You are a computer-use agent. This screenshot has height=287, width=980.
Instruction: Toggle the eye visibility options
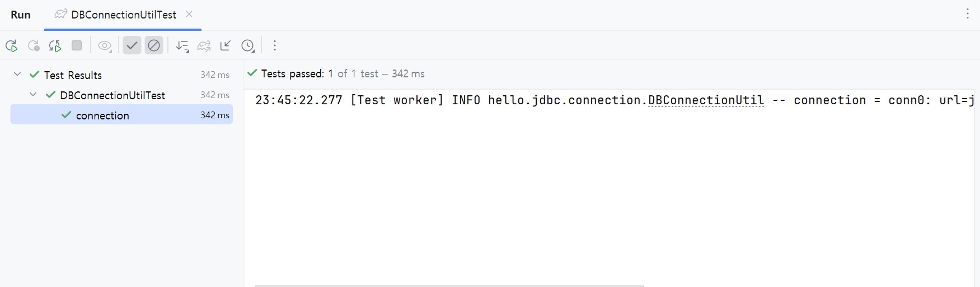pyautogui.click(x=105, y=46)
